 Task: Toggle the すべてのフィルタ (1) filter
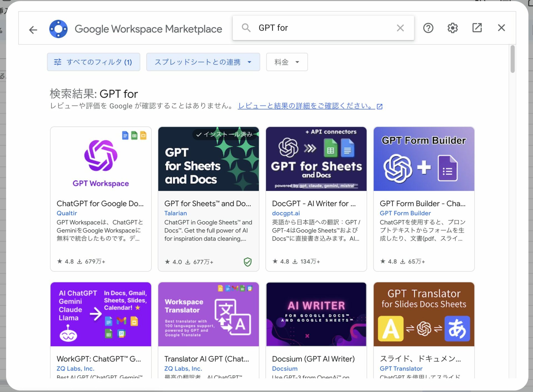pos(93,62)
